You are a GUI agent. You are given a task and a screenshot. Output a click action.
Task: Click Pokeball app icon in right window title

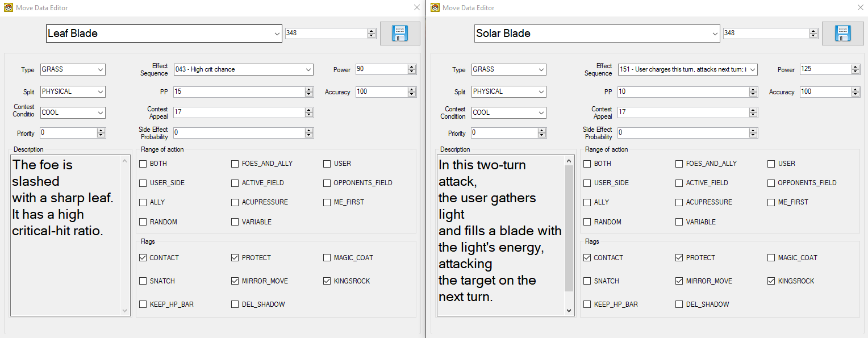(x=435, y=8)
